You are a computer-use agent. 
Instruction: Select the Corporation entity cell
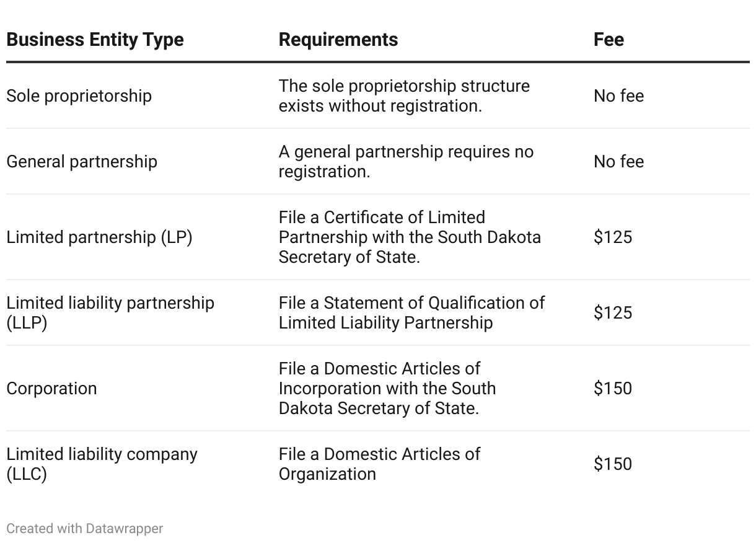(51, 389)
